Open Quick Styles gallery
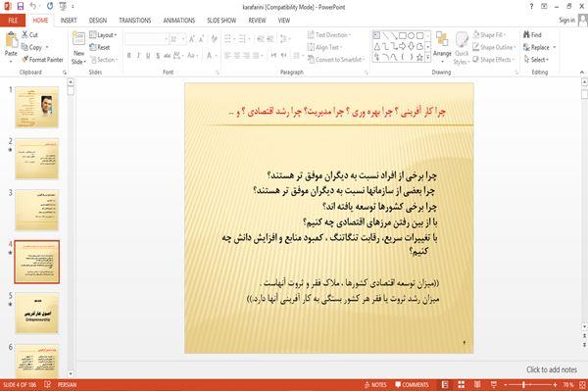Screen dimensions: 588x391 462,48
